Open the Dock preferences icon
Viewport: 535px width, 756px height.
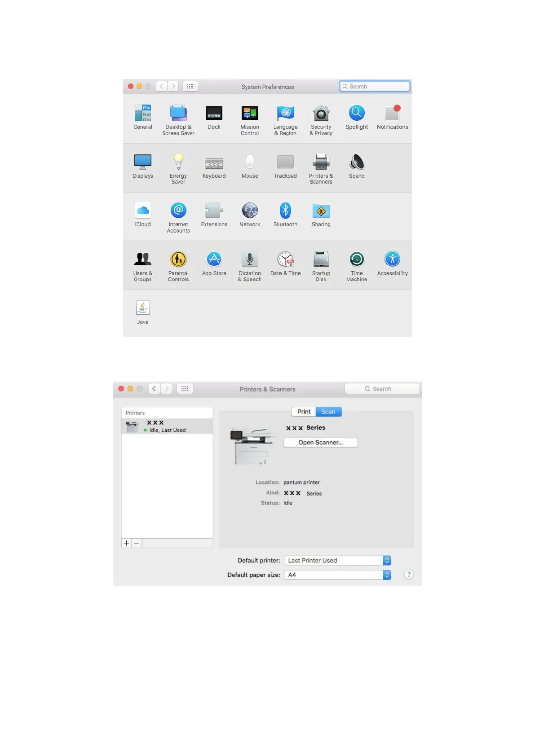pos(214,113)
